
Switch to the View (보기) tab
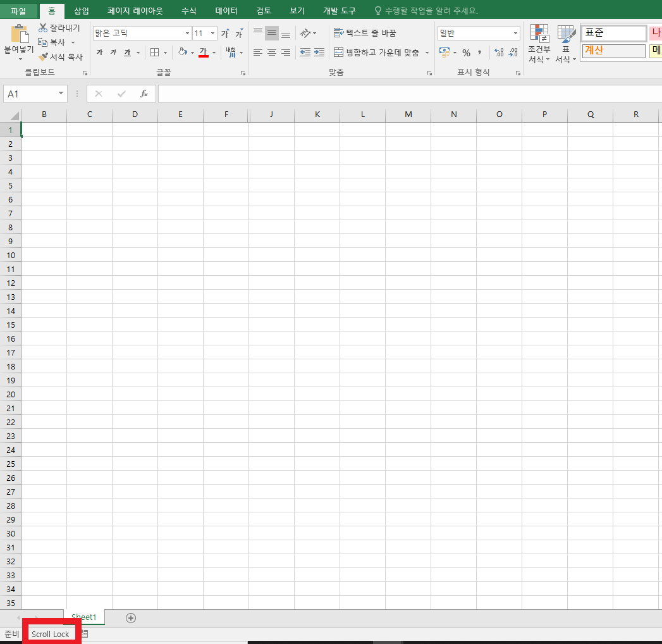tap(297, 11)
